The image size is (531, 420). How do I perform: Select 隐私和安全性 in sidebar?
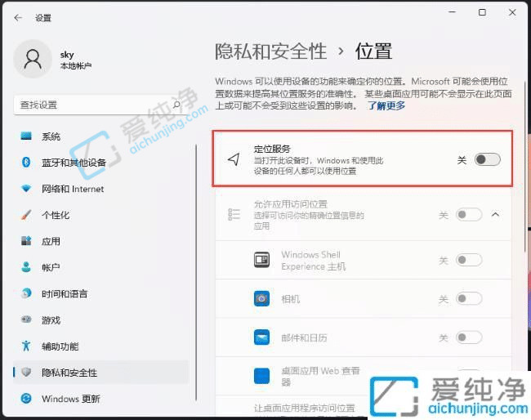tap(100, 373)
